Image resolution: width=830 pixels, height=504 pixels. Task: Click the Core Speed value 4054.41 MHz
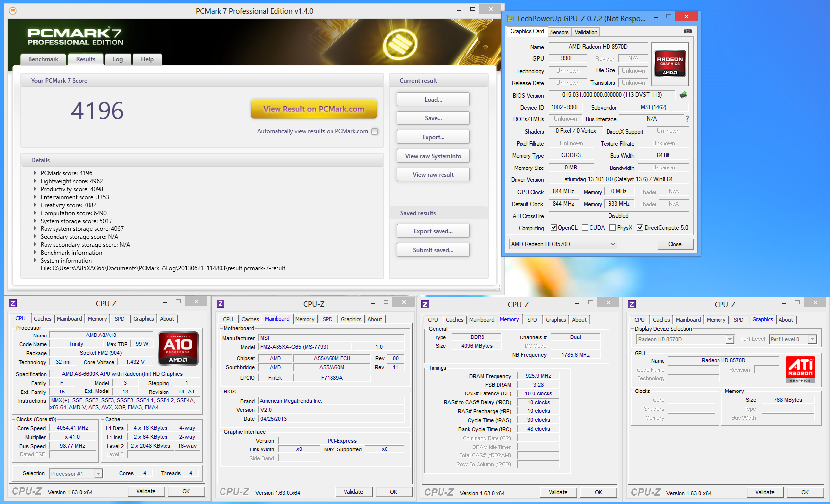72,428
